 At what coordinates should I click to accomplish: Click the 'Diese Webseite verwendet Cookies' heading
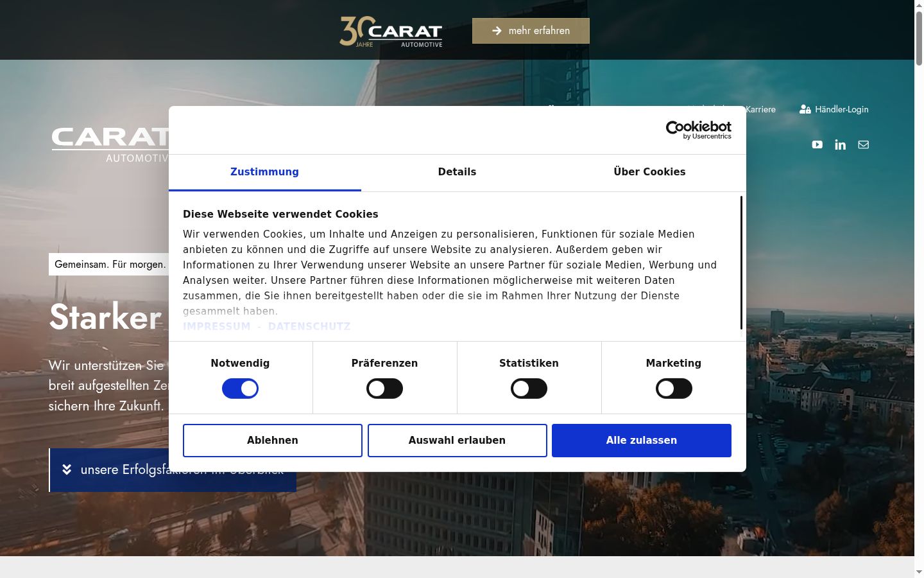pos(280,215)
